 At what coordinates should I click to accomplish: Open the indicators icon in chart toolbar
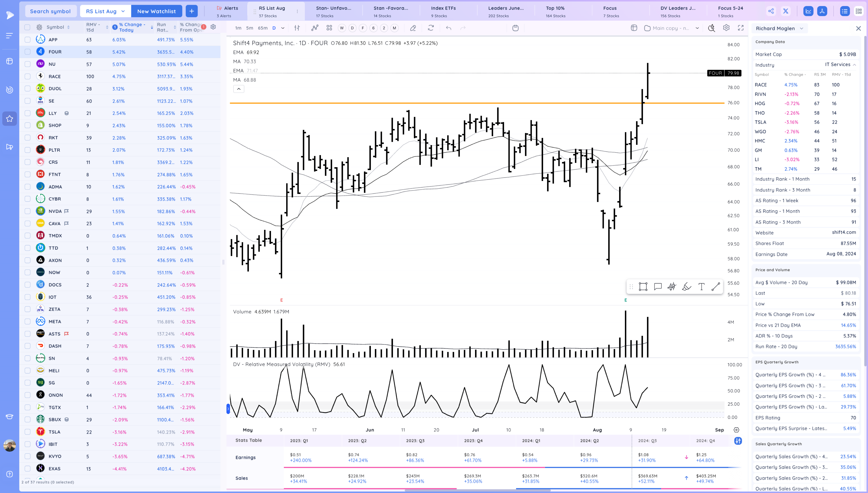coord(315,28)
